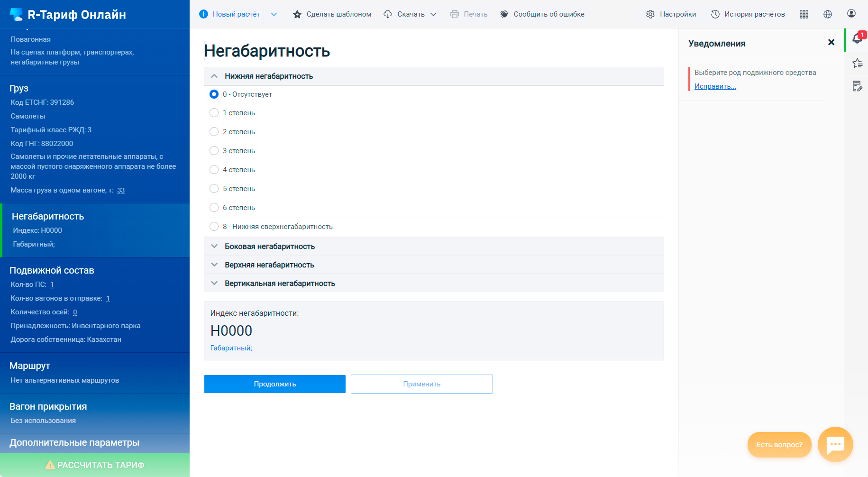
Task: Click the notifications bell icon
Action: 857,39
